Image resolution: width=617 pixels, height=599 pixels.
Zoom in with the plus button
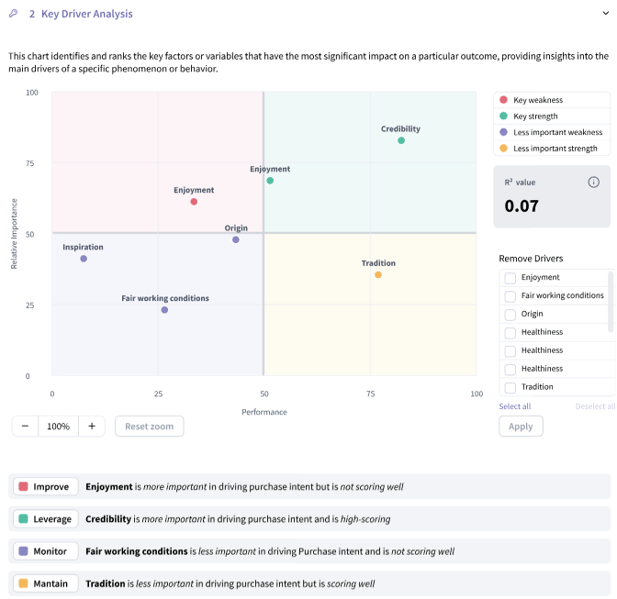click(92, 426)
